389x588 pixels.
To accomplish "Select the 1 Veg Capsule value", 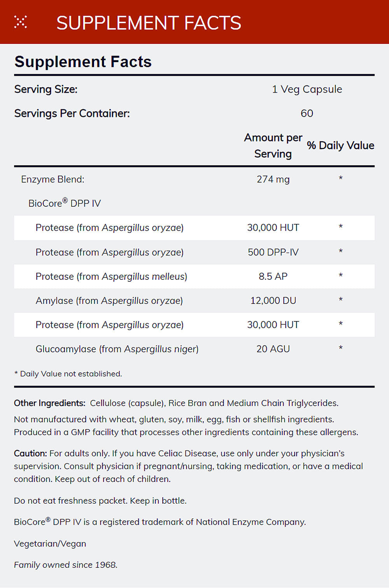I will tap(307, 89).
